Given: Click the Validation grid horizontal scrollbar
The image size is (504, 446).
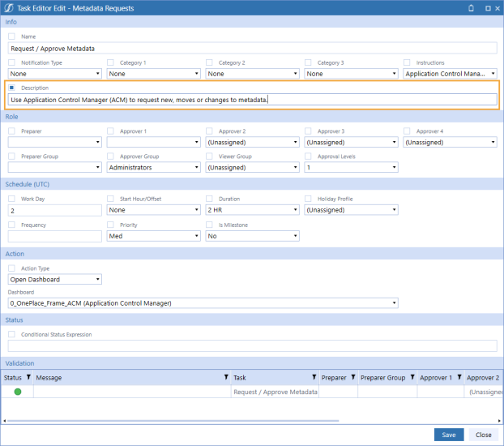Looking at the screenshot, I should coord(173,420).
